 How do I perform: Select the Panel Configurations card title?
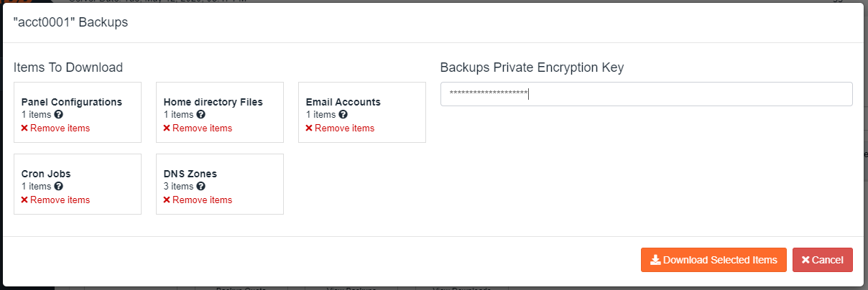point(72,102)
